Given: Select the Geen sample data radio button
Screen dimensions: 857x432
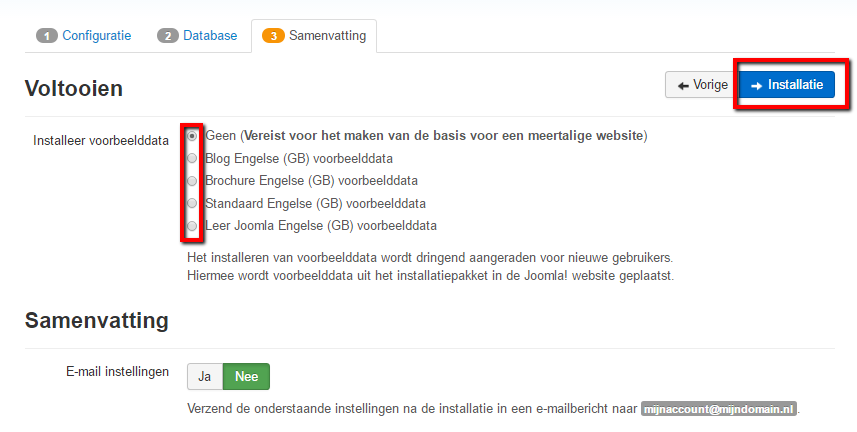Looking at the screenshot, I should (192, 136).
